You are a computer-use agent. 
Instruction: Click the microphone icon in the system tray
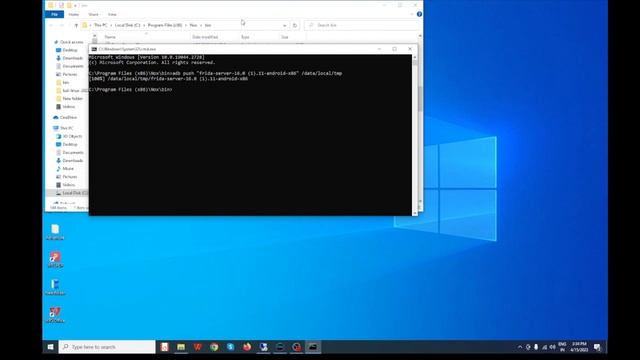536,347
